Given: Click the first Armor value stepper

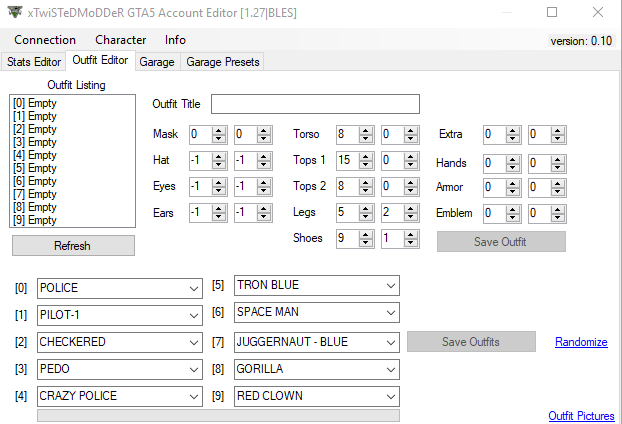Looking at the screenshot, I should tap(502, 188).
